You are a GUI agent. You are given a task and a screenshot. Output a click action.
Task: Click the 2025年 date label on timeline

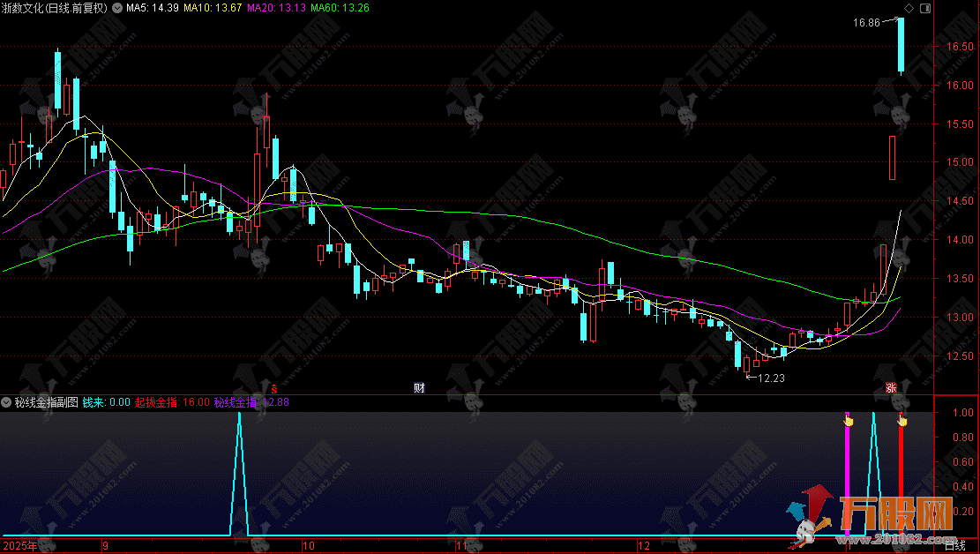pyautogui.click(x=19, y=546)
